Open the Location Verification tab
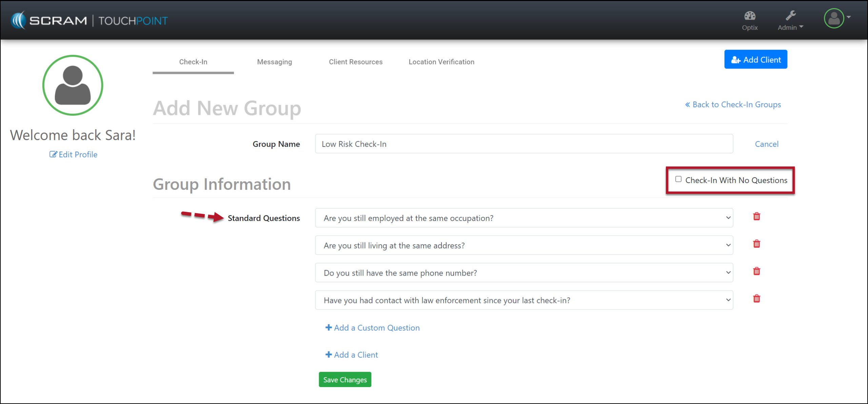This screenshot has height=404, width=868. click(441, 62)
